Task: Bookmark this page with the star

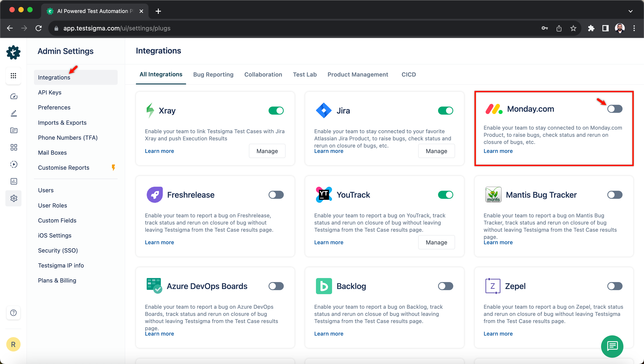Action: click(573, 28)
